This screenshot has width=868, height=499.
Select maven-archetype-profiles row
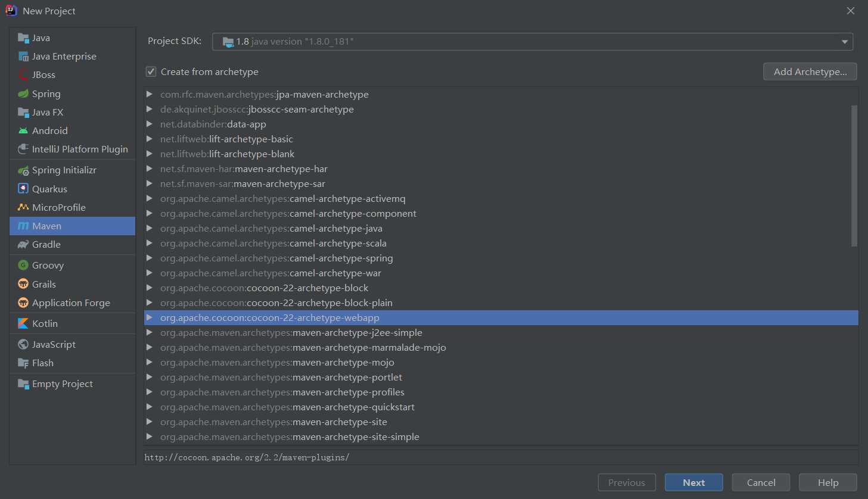pyautogui.click(x=501, y=392)
